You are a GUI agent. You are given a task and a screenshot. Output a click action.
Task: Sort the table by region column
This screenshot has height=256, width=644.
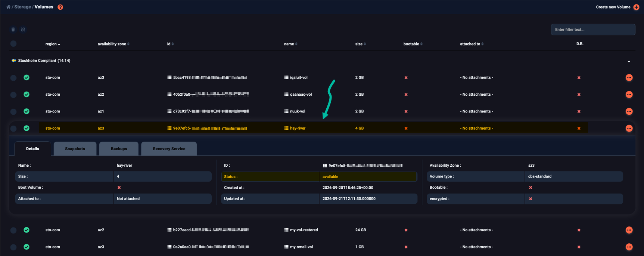(x=53, y=44)
